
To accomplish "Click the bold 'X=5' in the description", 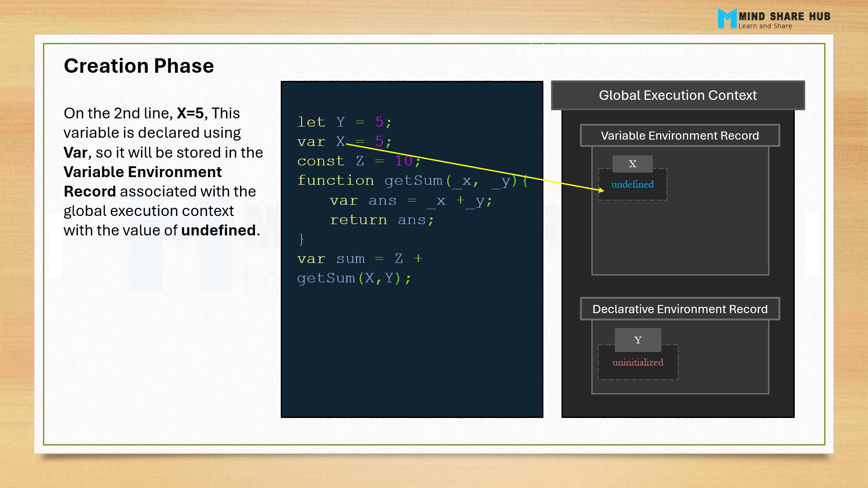I will pyautogui.click(x=190, y=113).
